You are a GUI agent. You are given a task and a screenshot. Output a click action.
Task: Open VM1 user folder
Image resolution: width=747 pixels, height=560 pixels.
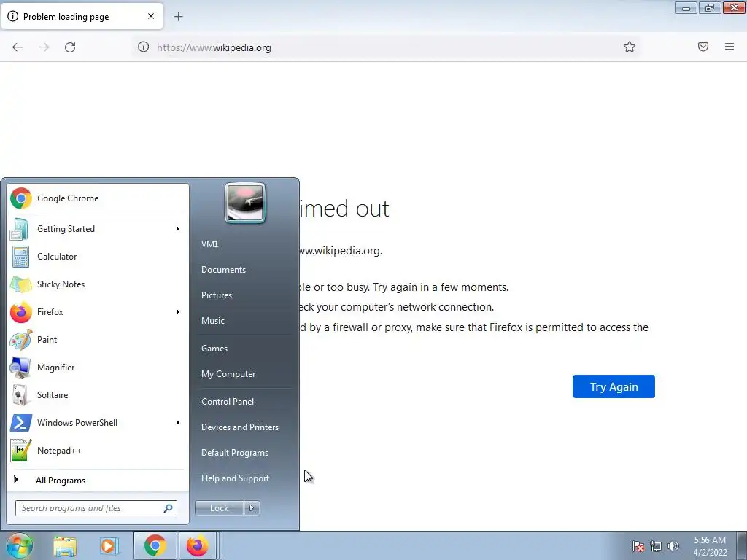[209, 244]
